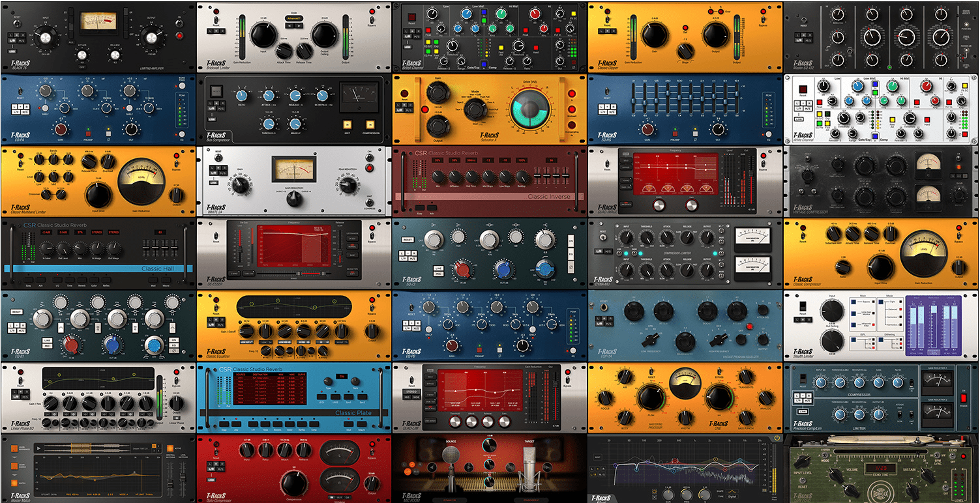Image resolution: width=980 pixels, height=503 pixels.
Task: Click the play button in Master Match
Action: 39,449
